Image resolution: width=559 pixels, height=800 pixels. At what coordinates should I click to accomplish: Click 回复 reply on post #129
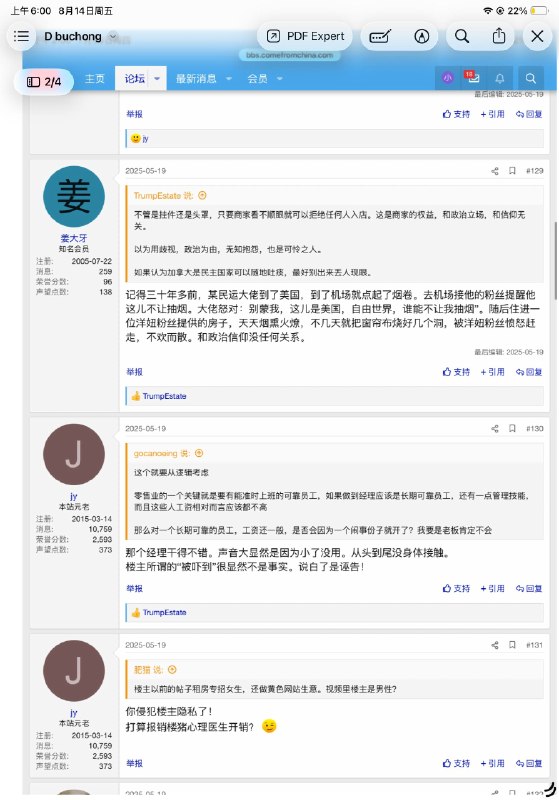pyautogui.click(x=528, y=372)
